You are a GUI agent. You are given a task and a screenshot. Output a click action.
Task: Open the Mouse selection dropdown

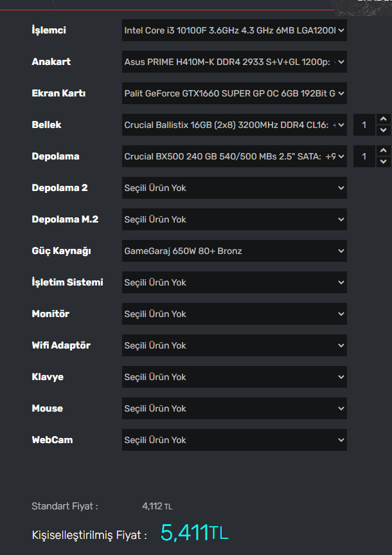point(234,408)
